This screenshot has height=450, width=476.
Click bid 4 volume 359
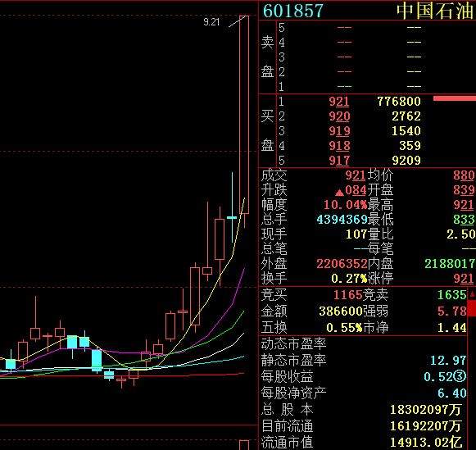pos(410,146)
